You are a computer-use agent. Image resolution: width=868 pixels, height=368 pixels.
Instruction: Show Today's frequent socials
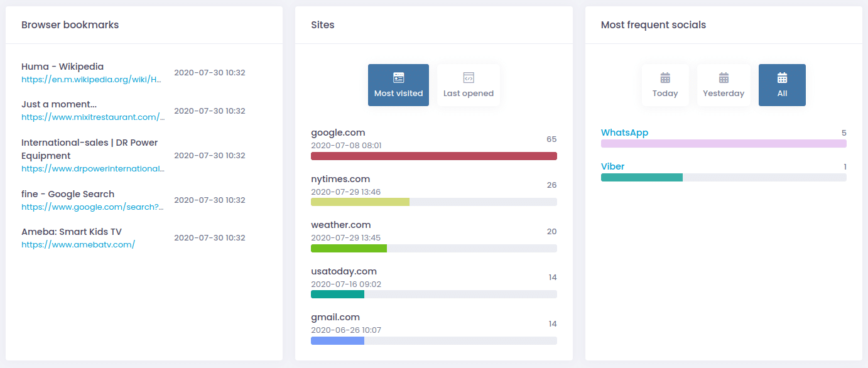click(x=665, y=85)
